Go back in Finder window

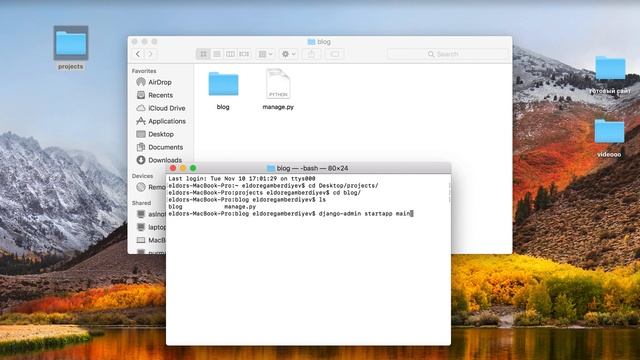coord(138,54)
